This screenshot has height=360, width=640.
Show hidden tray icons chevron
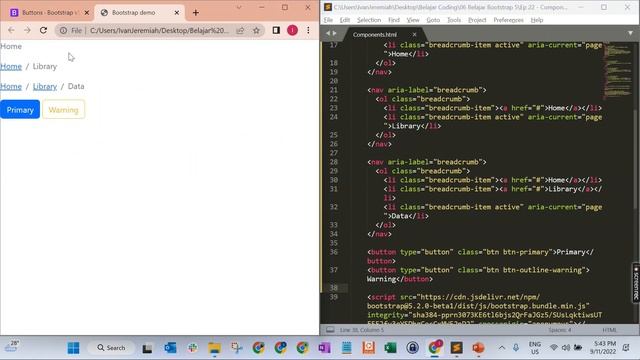pos(502,348)
